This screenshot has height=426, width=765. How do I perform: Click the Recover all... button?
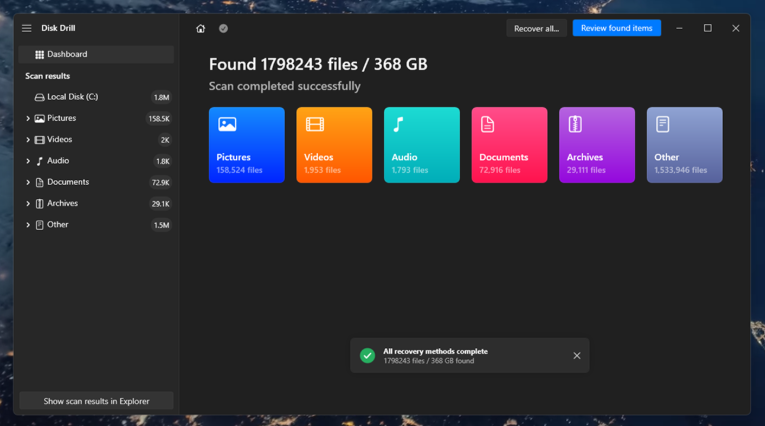536,28
